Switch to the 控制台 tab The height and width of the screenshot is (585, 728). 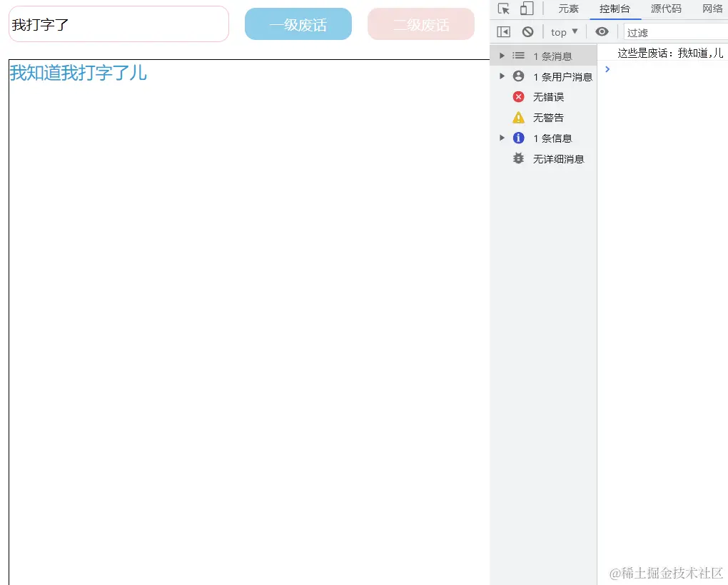tap(615, 9)
